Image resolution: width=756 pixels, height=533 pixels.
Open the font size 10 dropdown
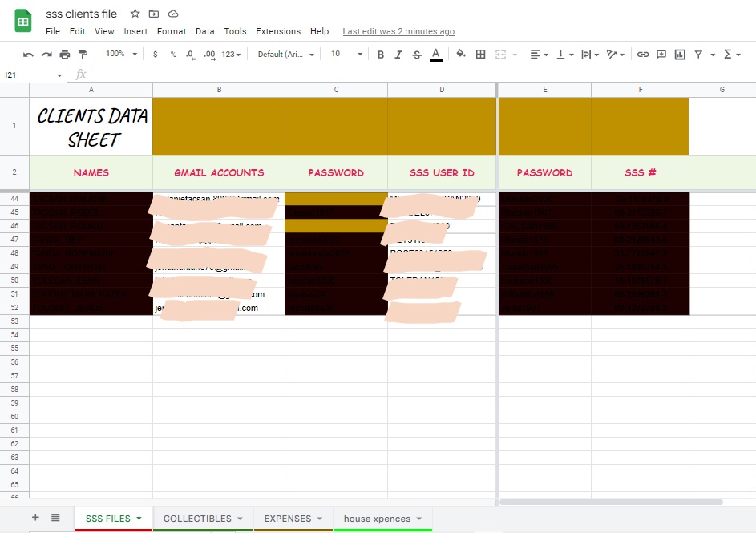pos(346,54)
